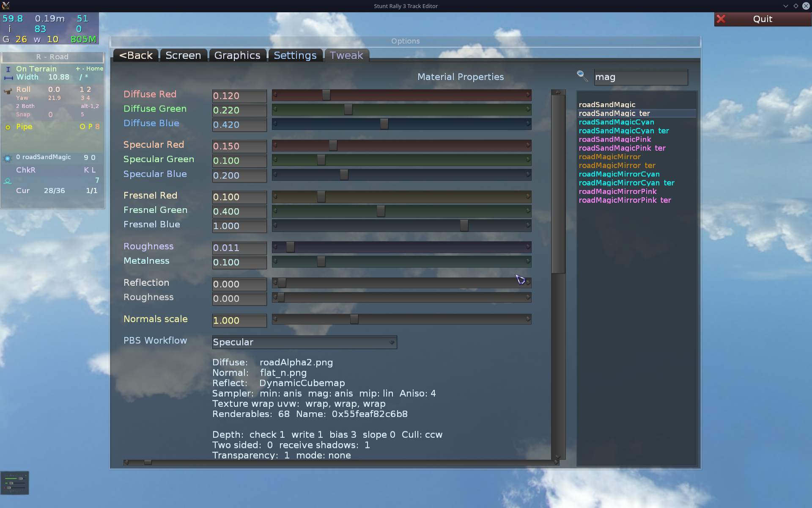Viewport: 812px width, 508px height.
Task: Open the bottom-left sliders panel icon
Action: (15, 483)
